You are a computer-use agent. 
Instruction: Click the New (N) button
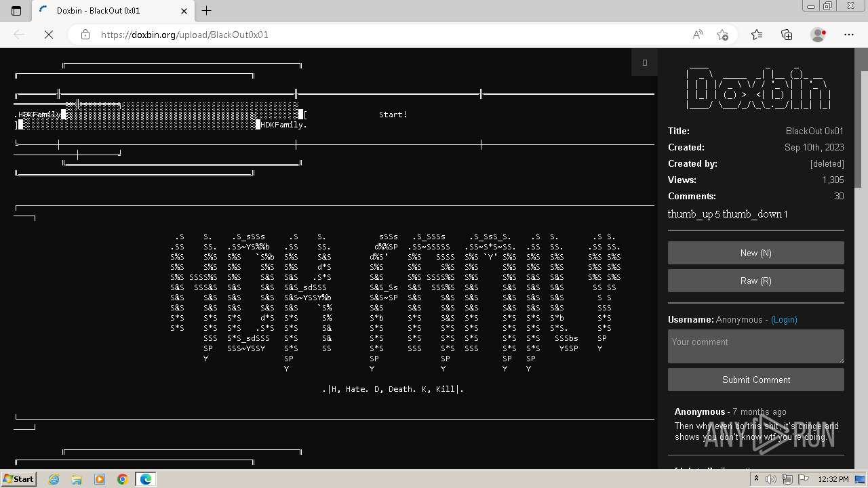pos(756,253)
